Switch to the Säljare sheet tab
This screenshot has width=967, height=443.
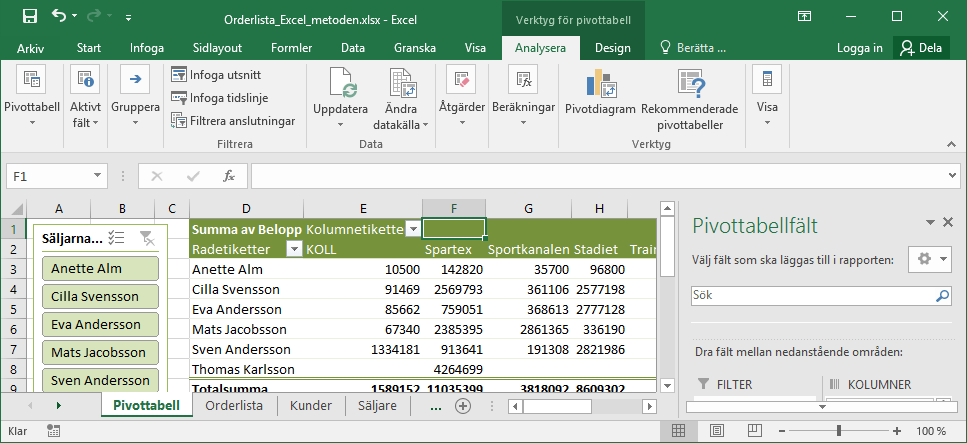[x=377, y=405]
